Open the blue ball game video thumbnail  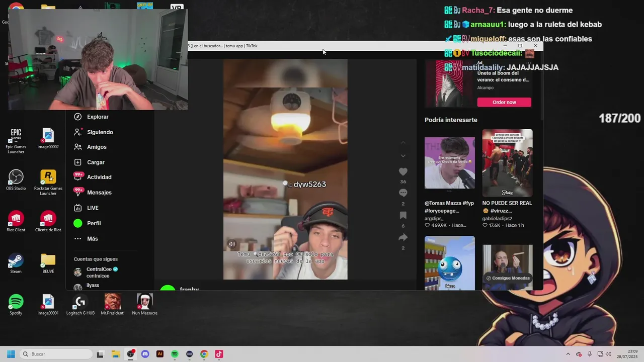(449, 262)
